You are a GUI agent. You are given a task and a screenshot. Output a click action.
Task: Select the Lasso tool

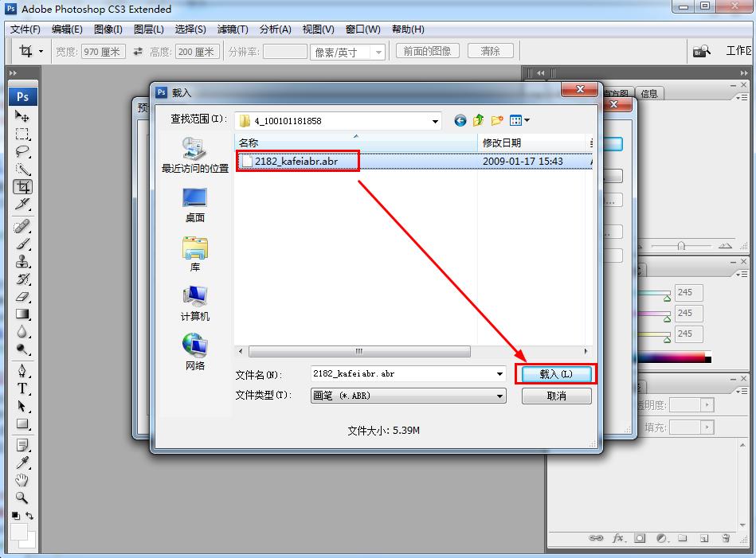click(22, 151)
